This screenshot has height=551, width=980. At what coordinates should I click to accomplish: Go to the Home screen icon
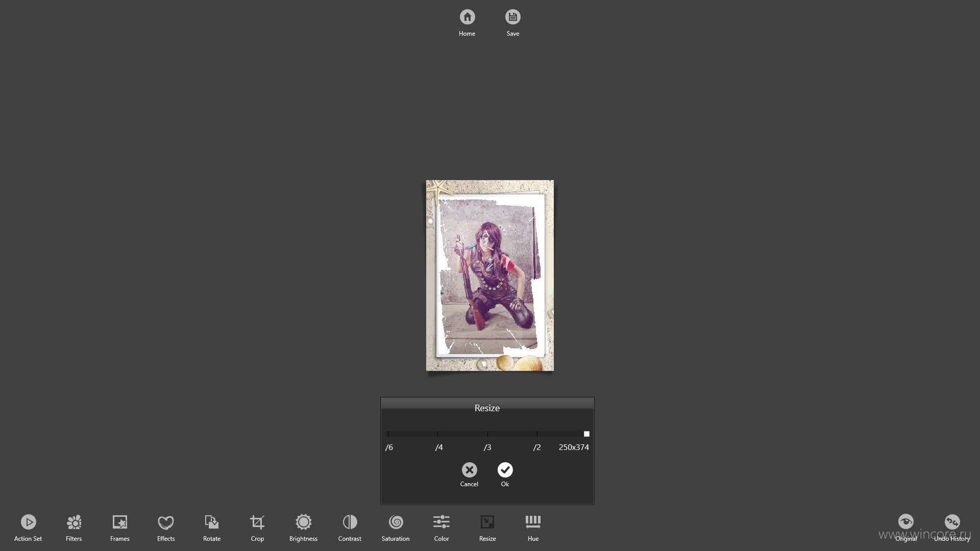(467, 17)
